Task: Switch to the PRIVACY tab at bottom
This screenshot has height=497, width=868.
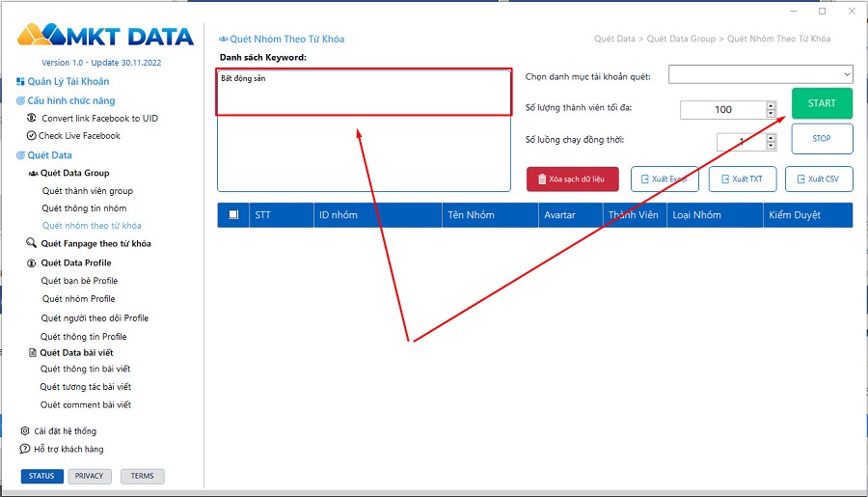Action: coord(90,476)
